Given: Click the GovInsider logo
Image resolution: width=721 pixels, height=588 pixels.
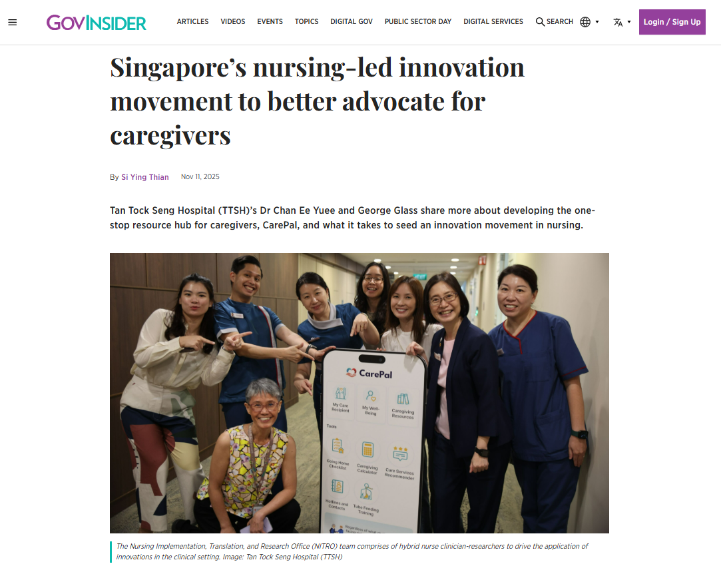Looking at the screenshot, I should tap(96, 22).
